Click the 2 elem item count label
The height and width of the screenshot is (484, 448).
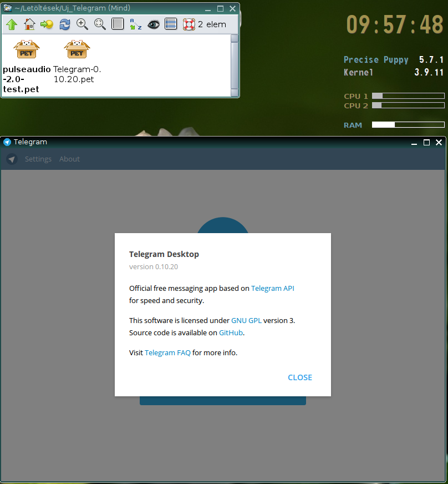212,24
